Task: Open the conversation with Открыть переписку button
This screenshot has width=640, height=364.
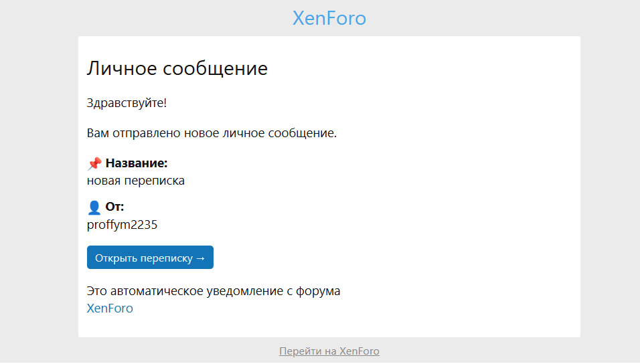Action: pyautogui.click(x=150, y=258)
